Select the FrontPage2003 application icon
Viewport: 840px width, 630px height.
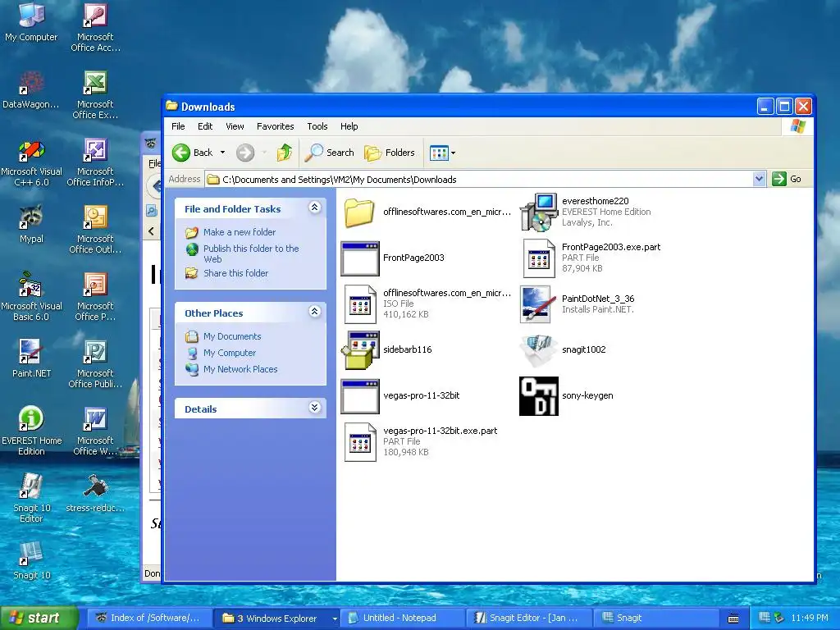(360, 258)
